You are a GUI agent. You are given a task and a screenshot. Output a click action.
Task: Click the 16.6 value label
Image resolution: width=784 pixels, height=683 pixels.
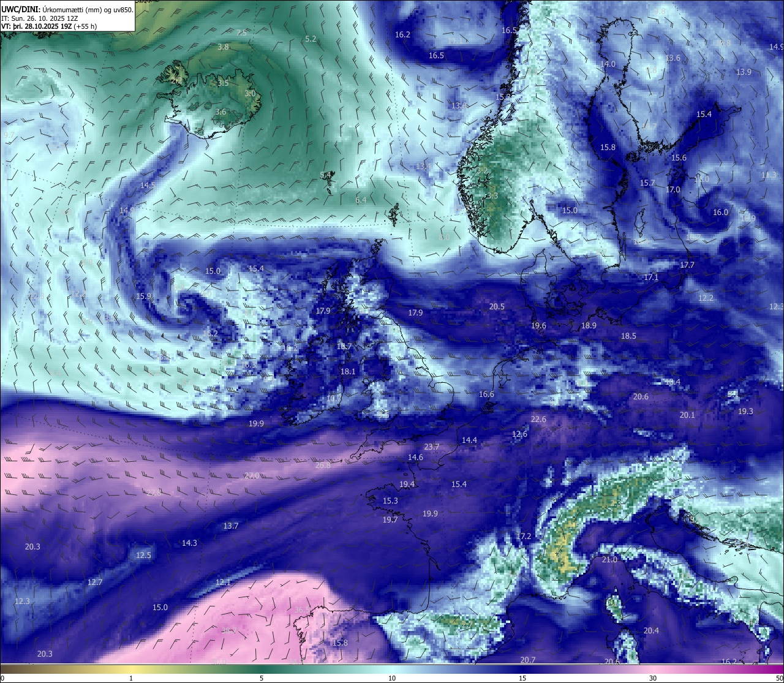click(486, 394)
